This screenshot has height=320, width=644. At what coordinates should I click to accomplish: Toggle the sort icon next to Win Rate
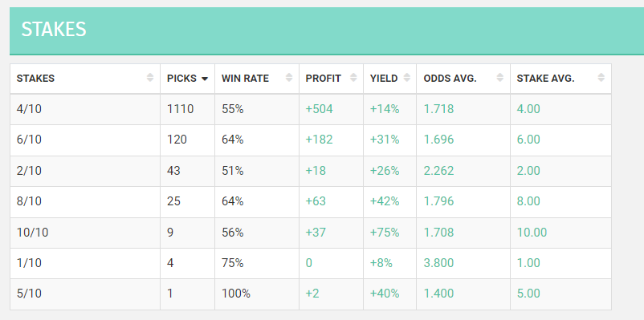pyautogui.click(x=289, y=78)
